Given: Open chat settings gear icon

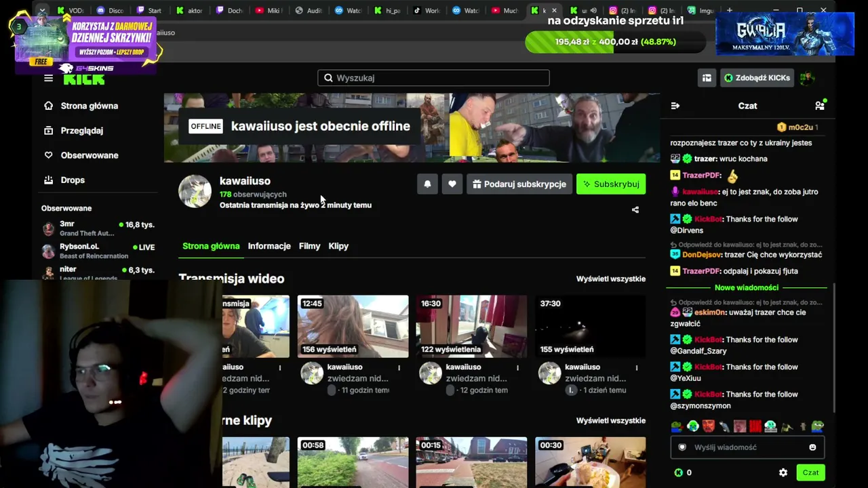Looking at the screenshot, I should click(x=783, y=472).
